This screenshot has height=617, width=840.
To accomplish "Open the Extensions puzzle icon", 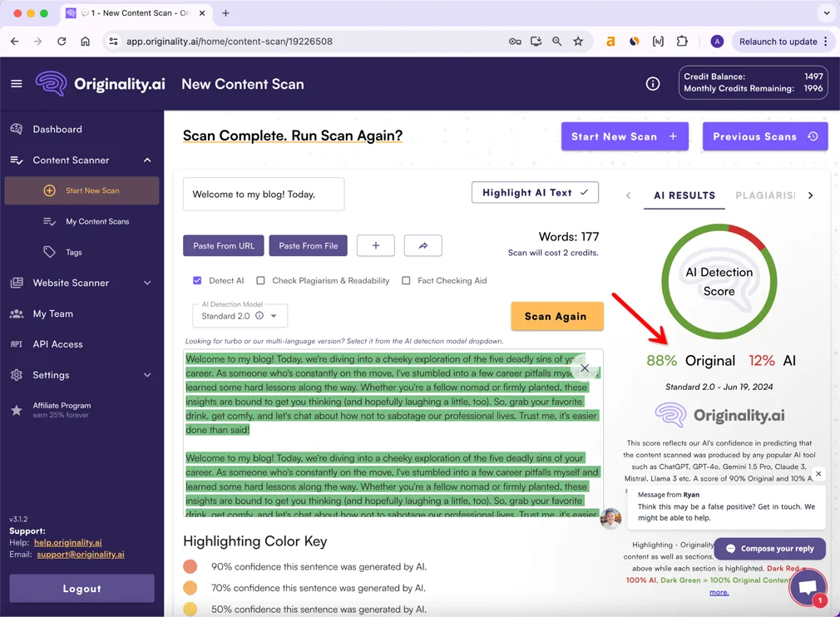I will pos(682,42).
